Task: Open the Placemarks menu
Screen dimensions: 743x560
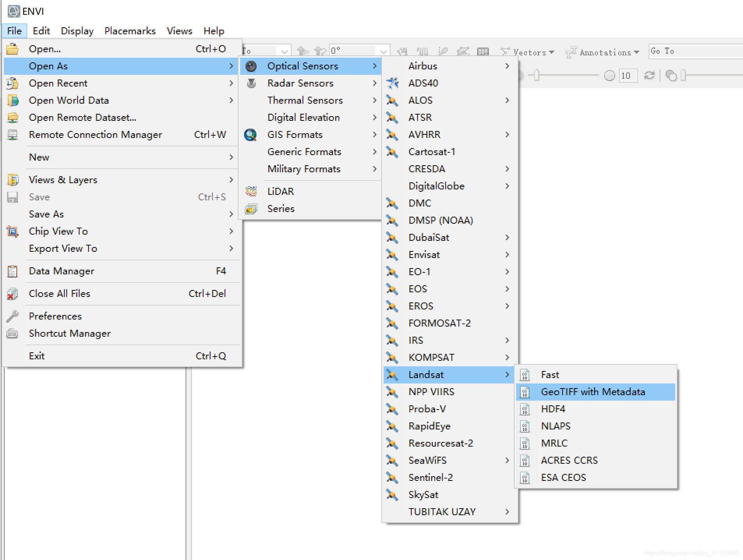Action: (130, 31)
